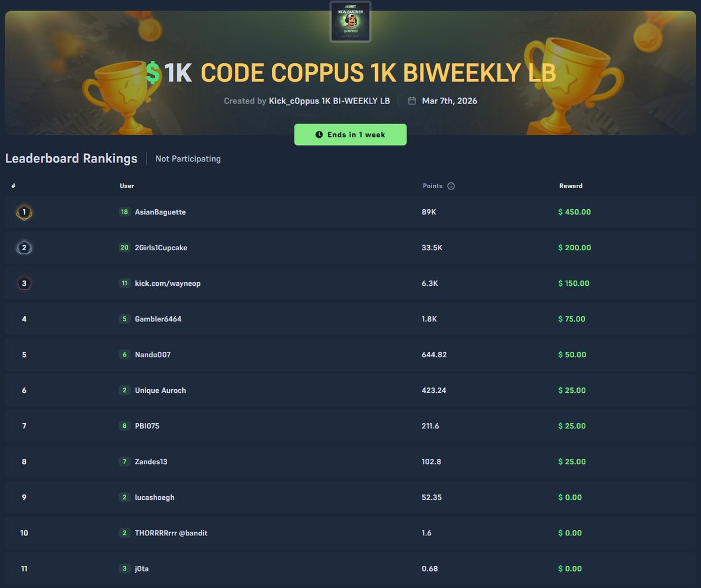Select username Unique Auroch
The width and height of the screenshot is (701, 588).
[x=160, y=390]
